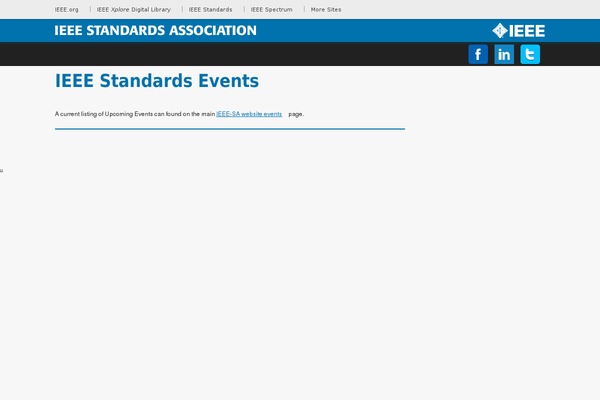Screen dimensions: 600x400
Task: Click the IEEE Standards Association banner title
Action: click(x=155, y=31)
